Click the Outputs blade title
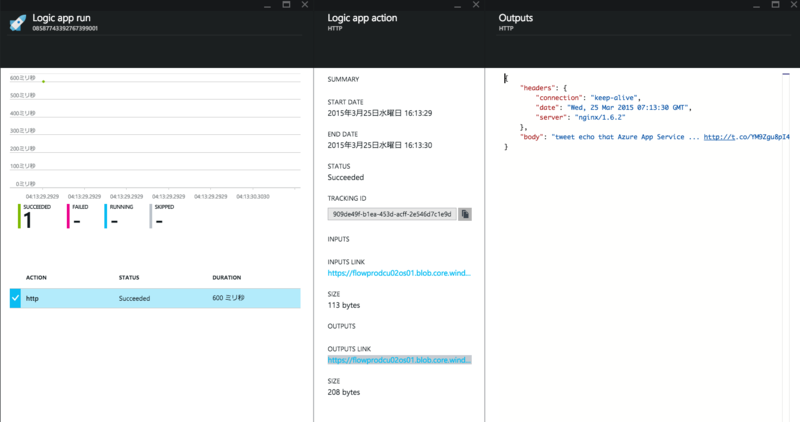The image size is (800, 422). click(x=515, y=18)
